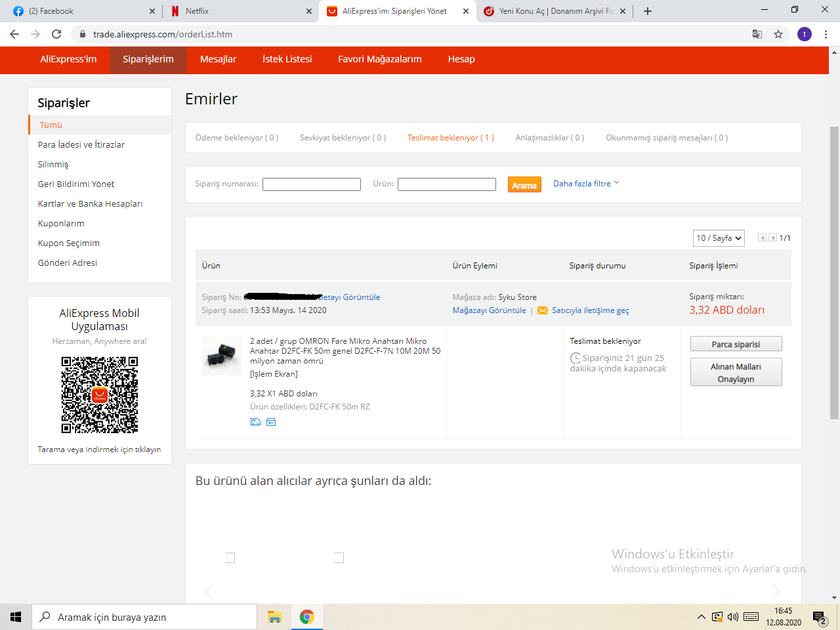Open the OMRON Fare Mikro Anahtarı product title
The image size is (840, 630).
tap(345, 351)
